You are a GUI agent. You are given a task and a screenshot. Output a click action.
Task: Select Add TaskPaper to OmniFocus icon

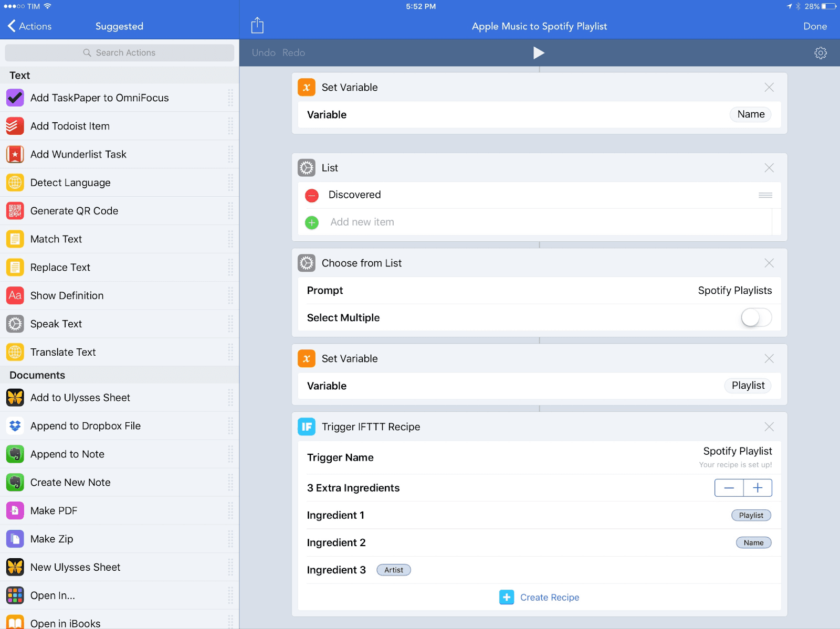click(15, 98)
